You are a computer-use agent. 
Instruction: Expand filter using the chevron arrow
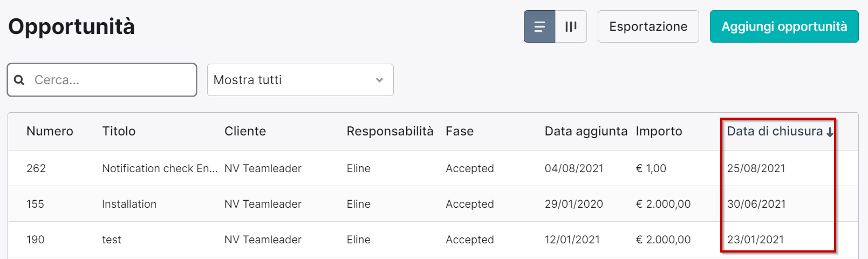380,80
